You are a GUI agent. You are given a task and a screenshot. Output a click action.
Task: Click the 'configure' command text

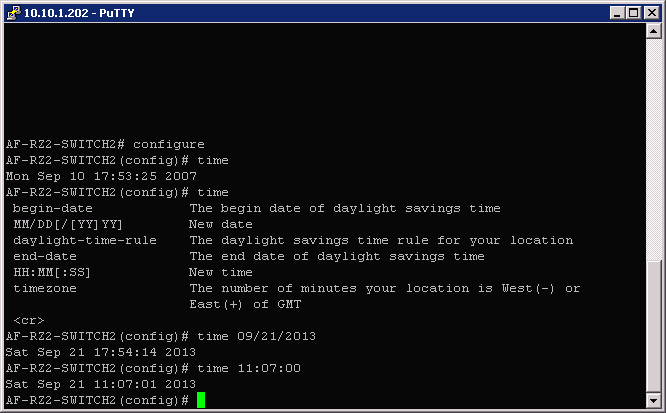click(x=168, y=144)
